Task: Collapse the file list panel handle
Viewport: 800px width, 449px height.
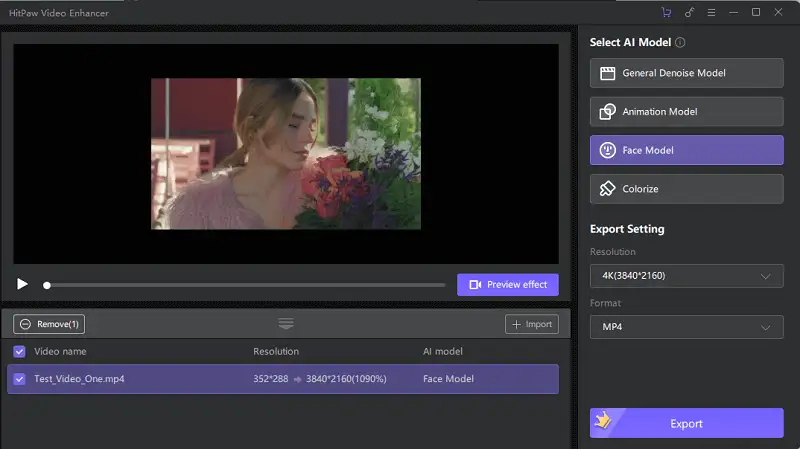Action: (x=286, y=323)
